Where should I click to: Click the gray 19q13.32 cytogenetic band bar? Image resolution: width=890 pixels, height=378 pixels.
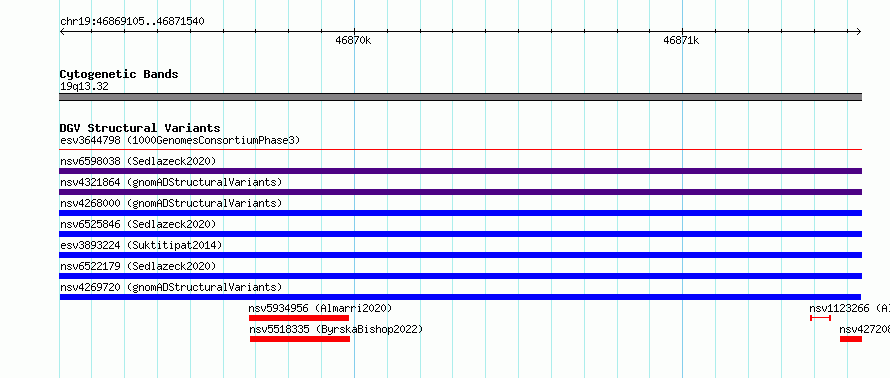tap(461, 97)
